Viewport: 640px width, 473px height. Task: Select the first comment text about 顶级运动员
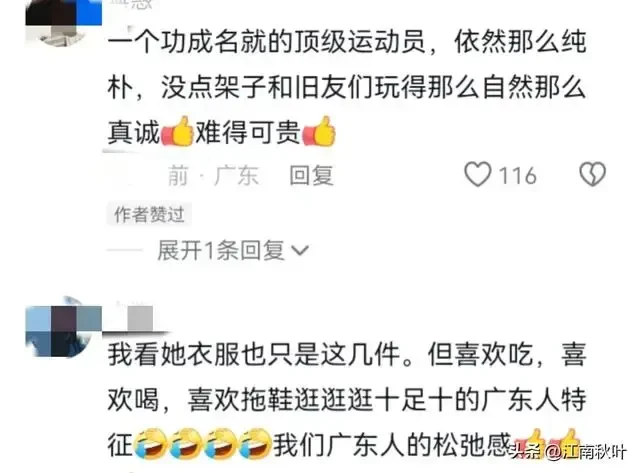click(x=347, y=87)
